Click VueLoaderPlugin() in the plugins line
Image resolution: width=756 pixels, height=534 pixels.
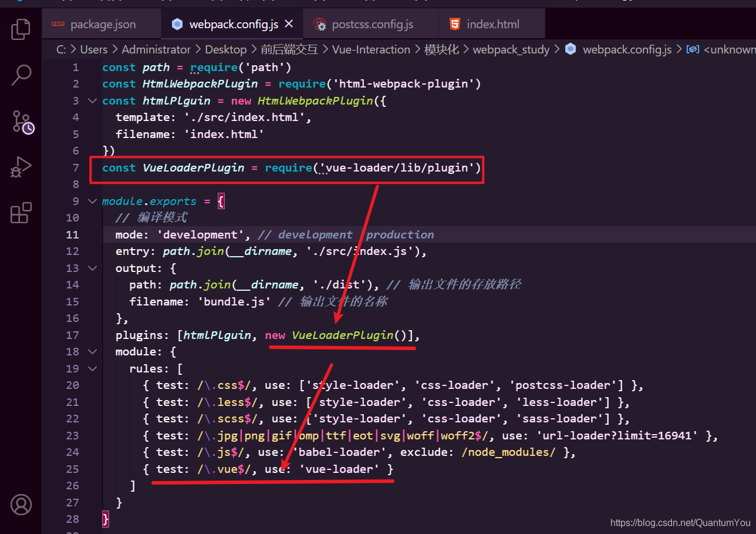(350, 335)
